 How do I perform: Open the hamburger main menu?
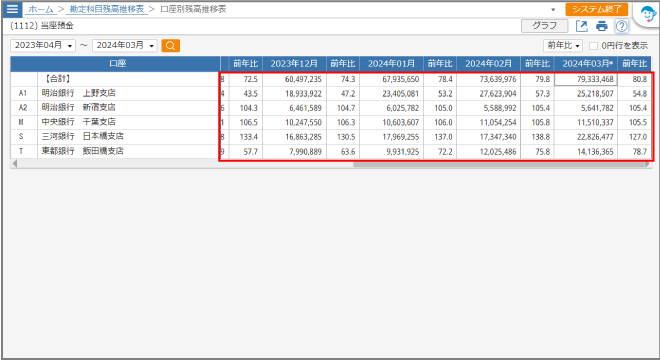coord(12,9)
